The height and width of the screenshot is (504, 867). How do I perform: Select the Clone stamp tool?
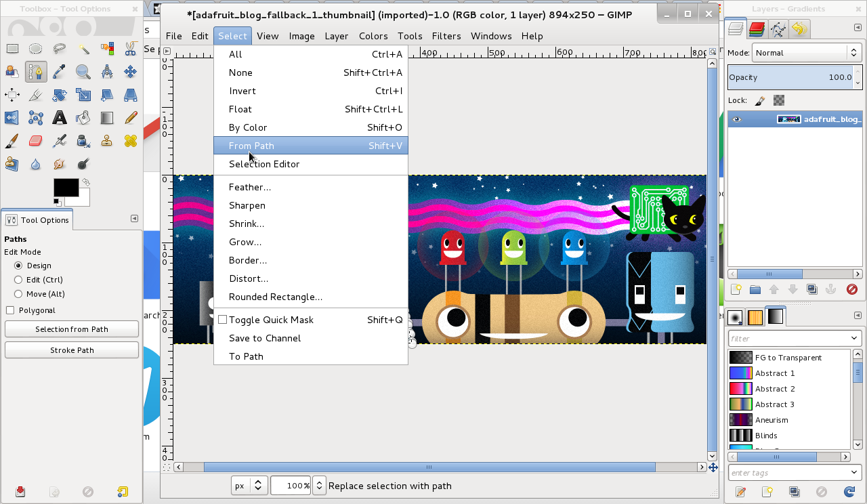[x=107, y=141]
